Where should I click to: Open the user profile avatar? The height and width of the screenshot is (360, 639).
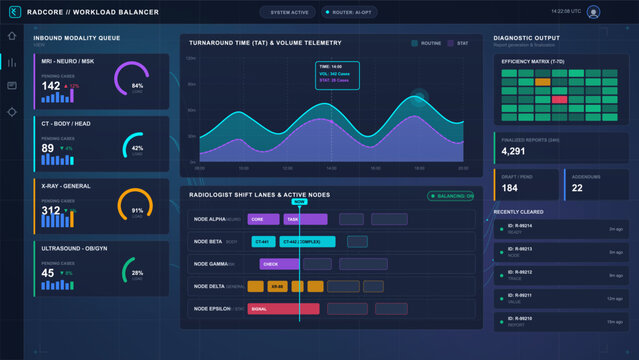[x=593, y=12]
